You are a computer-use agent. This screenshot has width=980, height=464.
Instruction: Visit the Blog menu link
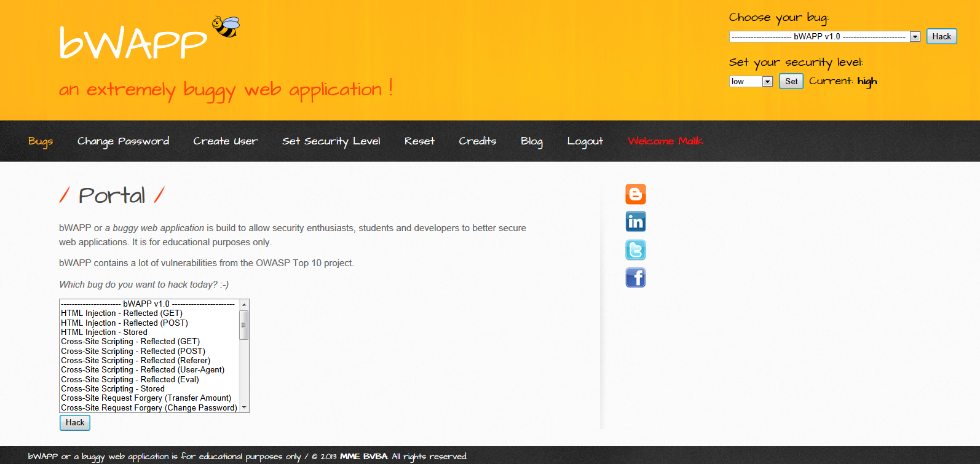click(532, 141)
